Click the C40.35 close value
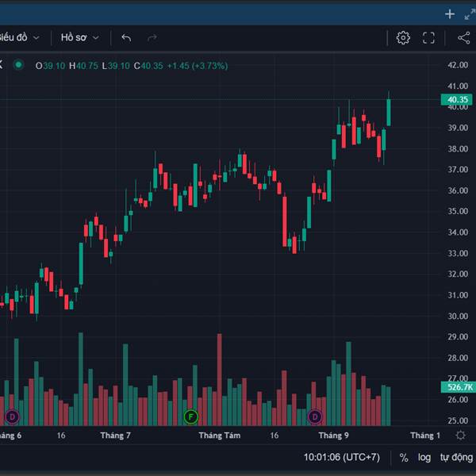Viewport: 476px width, 476px height. coord(148,66)
